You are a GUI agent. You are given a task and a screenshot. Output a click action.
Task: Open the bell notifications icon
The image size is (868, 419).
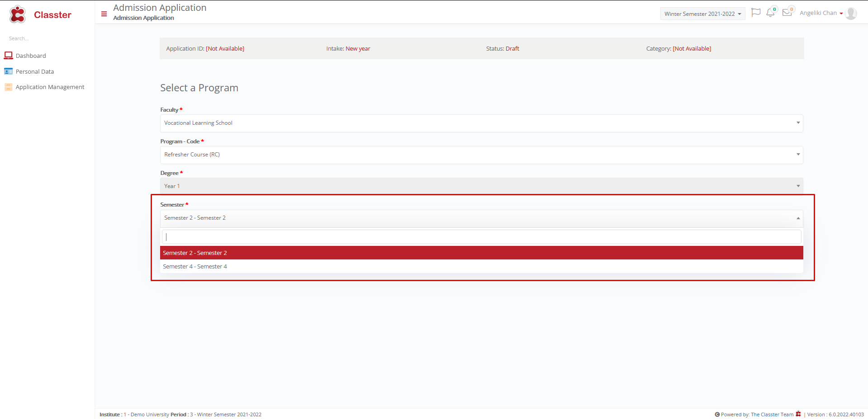pos(771,13)
